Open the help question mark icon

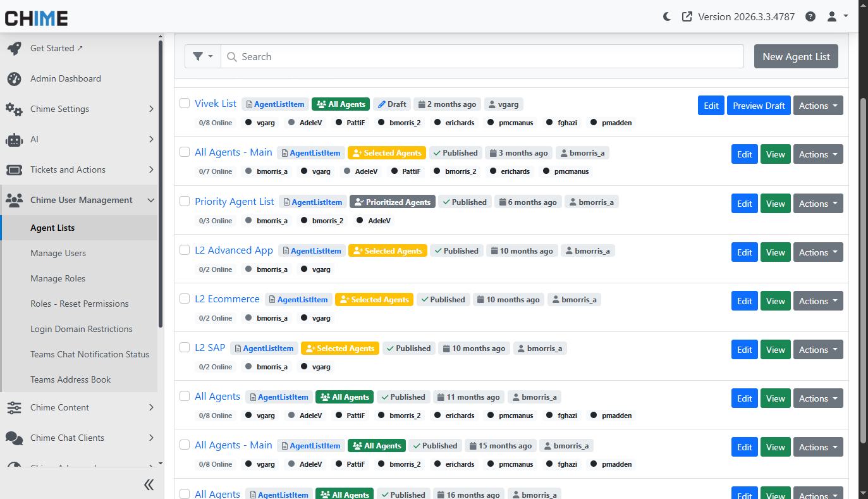pos(810,16)
